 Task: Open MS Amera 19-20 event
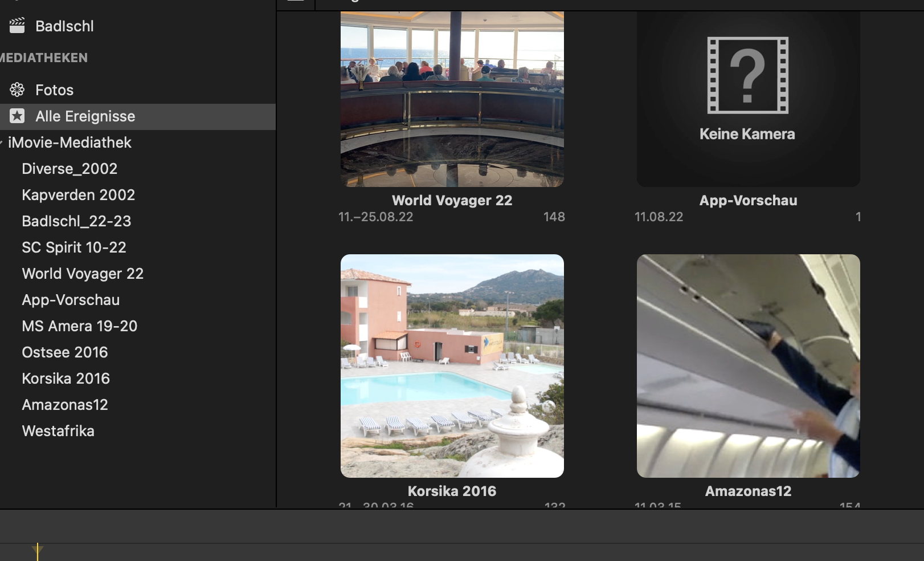[x=80, y=326]
